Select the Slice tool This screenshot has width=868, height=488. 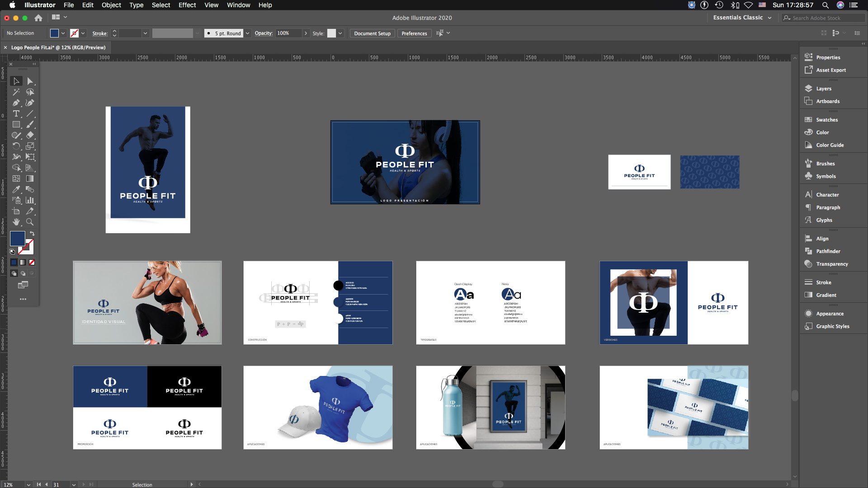coord(30,211)
